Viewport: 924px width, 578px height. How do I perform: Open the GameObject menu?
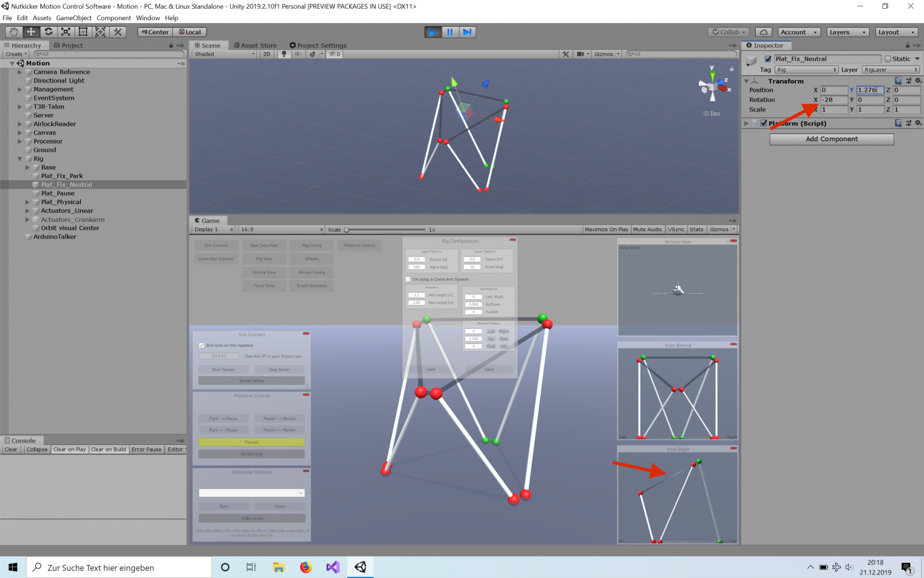[x=74, y=18]
